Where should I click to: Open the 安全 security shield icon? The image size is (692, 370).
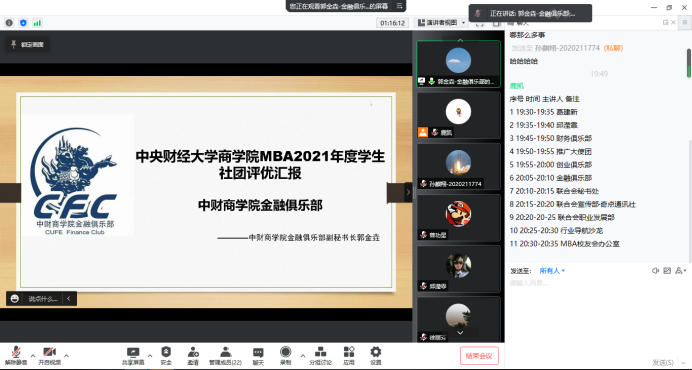pyautogui.click(x=166, y=352)
